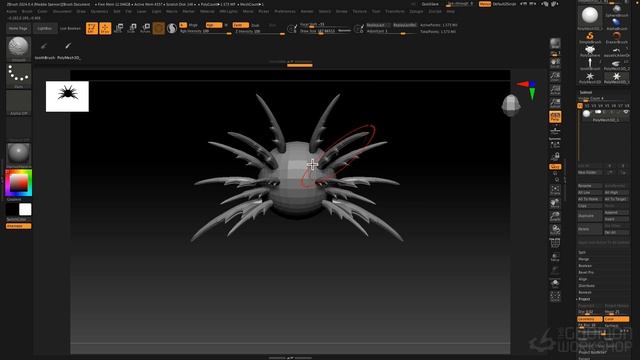Open the Preferences menu

click(285, 11)
